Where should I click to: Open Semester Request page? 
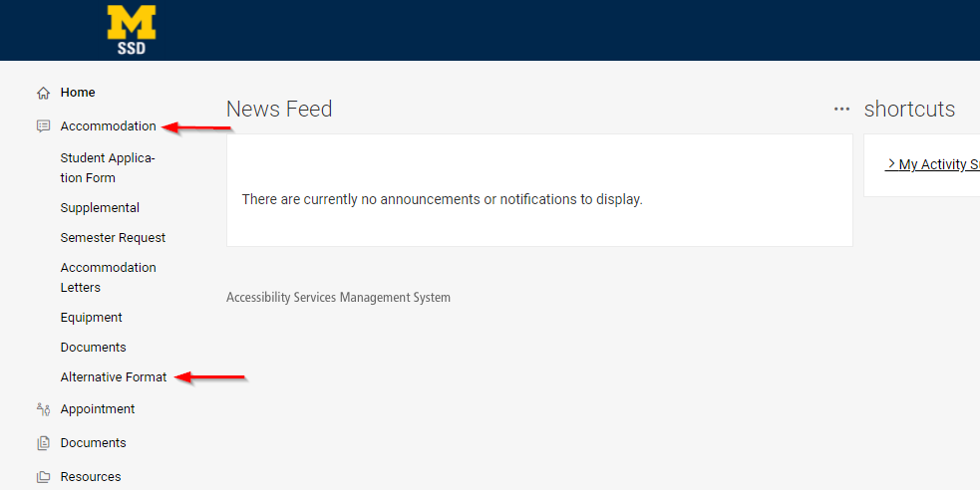[113, 238]
